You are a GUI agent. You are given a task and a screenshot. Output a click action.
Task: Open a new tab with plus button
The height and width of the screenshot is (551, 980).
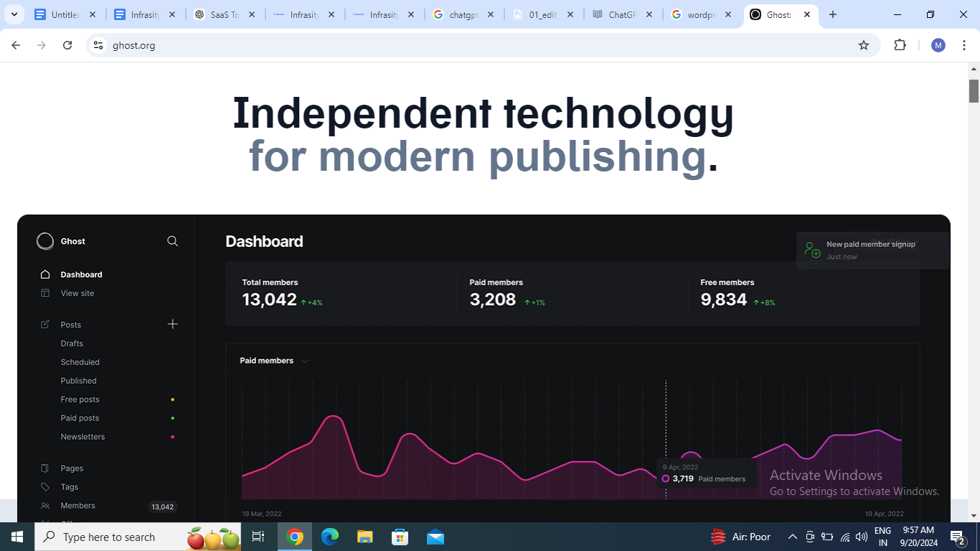833,14
